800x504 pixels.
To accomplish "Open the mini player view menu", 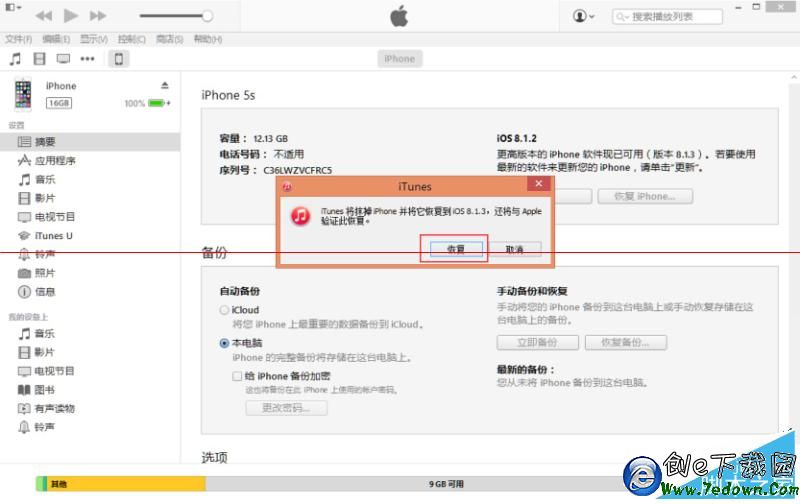I will click(13, 8).
